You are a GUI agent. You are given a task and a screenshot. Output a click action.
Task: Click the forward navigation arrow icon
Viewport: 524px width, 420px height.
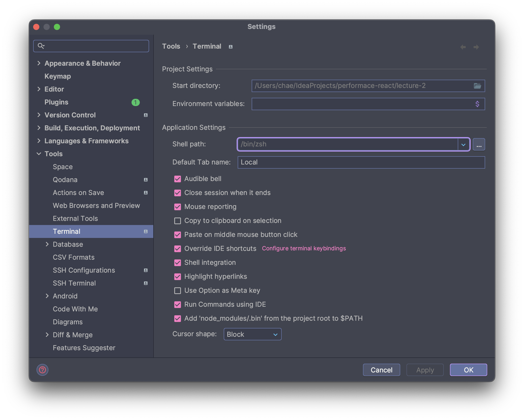coord(476,47)
